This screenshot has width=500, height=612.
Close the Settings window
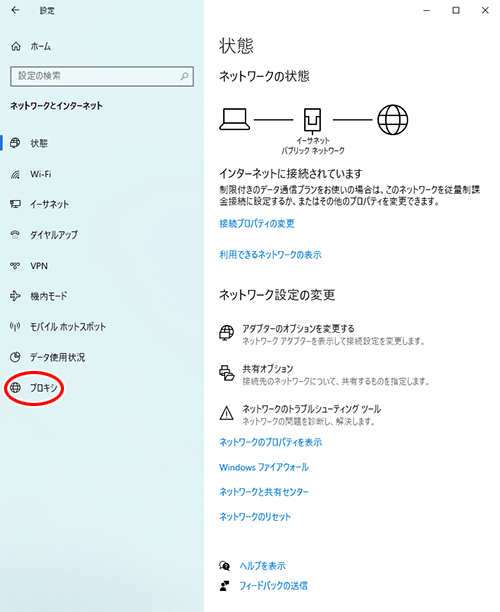click(485, 11)
